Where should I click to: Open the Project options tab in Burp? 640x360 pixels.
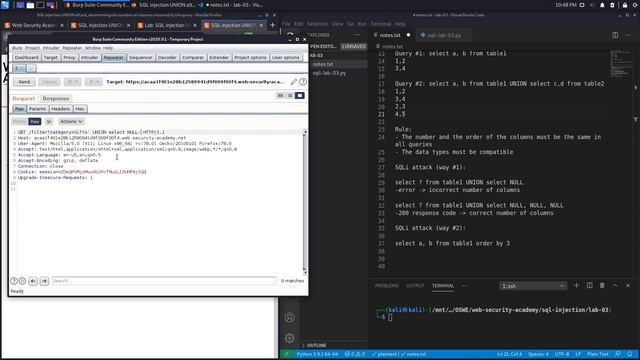[250, 58]
